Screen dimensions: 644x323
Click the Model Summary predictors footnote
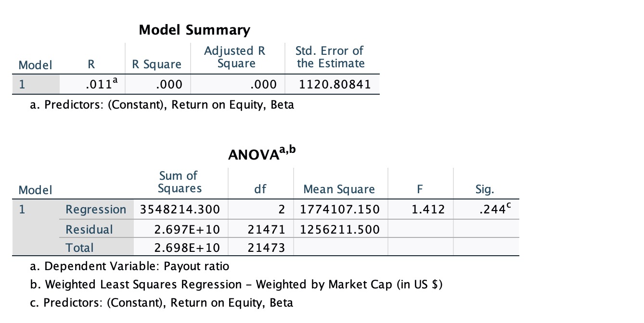pyautogui.click(x=162, y=105)
